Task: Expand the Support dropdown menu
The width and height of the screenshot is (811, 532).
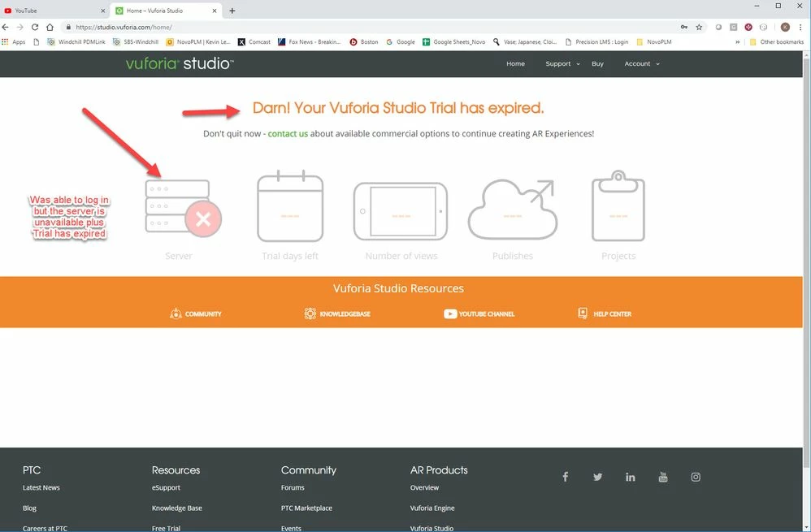Action: point(562,63)
